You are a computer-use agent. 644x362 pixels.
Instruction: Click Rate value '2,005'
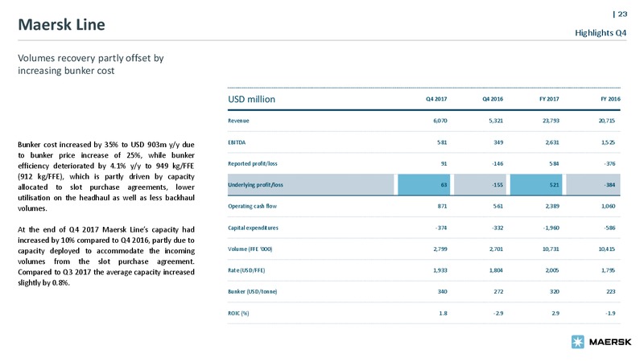(x=552, y=270)
